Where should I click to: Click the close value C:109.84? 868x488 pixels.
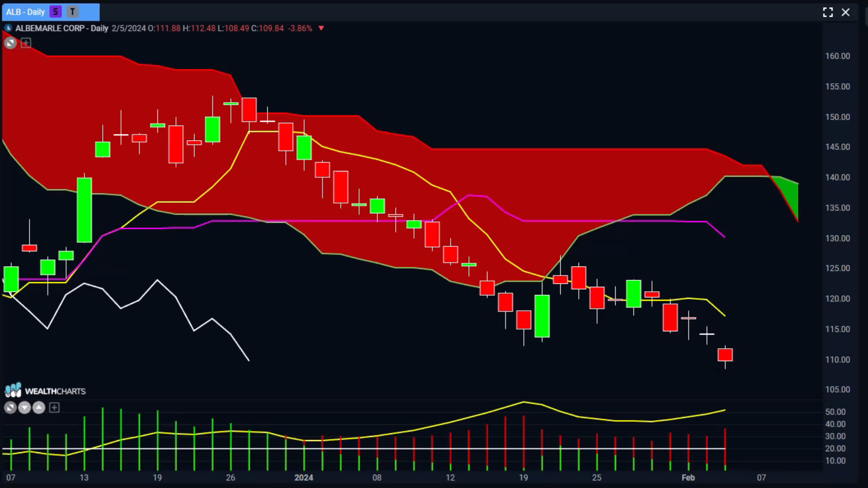[268, 28]
